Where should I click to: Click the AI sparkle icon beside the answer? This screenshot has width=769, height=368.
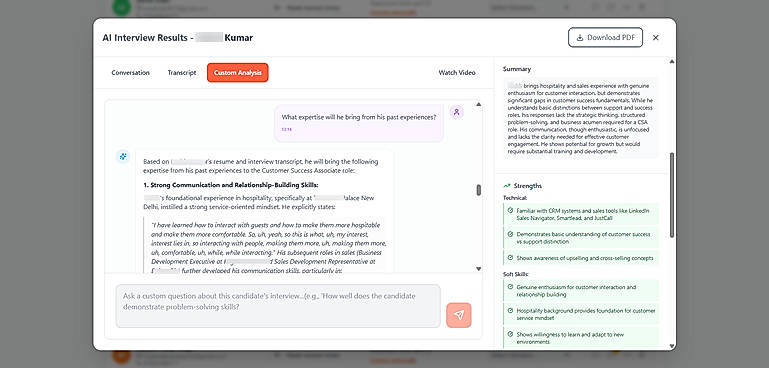click(x=123, y=157)
